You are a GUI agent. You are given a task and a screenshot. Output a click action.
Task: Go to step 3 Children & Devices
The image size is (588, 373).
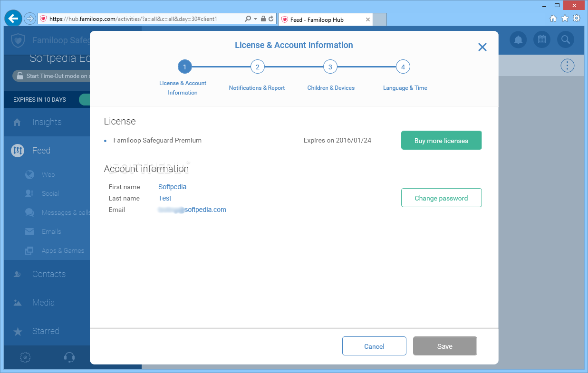pos(330,67)
